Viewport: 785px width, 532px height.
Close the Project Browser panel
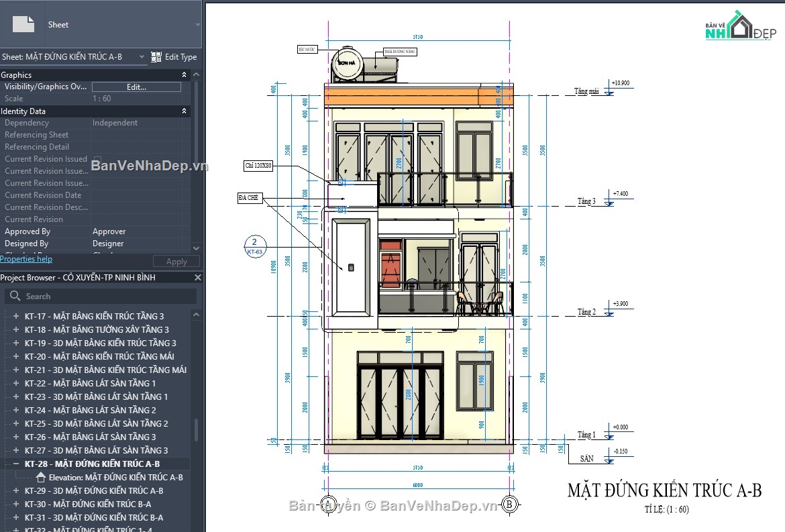pyautogui.click(x=197, y=277)
